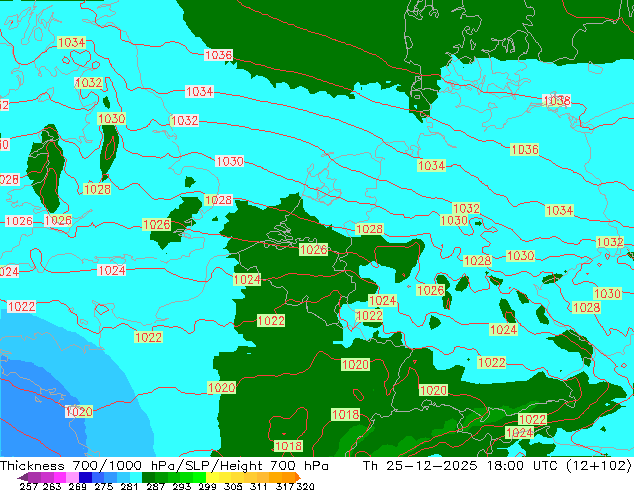Click the pure yellow legend swatch

[x=212, y=477]
